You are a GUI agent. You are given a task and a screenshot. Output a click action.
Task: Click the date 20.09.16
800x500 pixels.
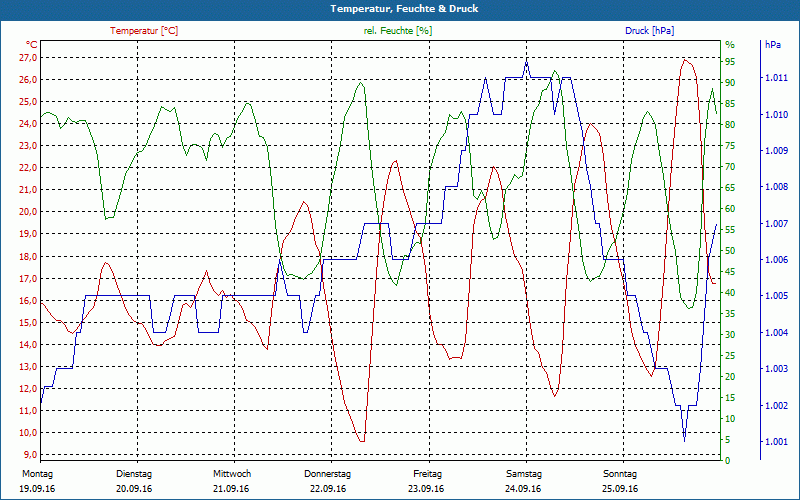pos(134,489)
